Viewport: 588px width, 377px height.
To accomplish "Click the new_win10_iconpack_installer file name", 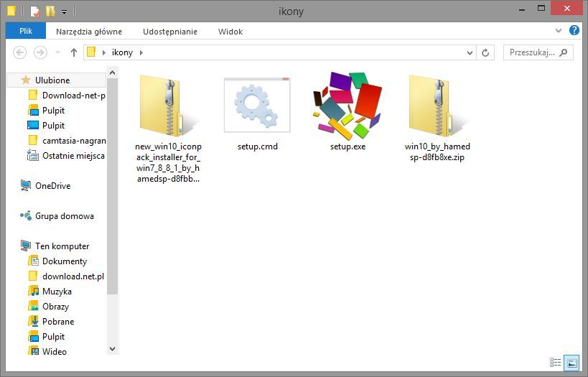I will (x=168, y=163).
